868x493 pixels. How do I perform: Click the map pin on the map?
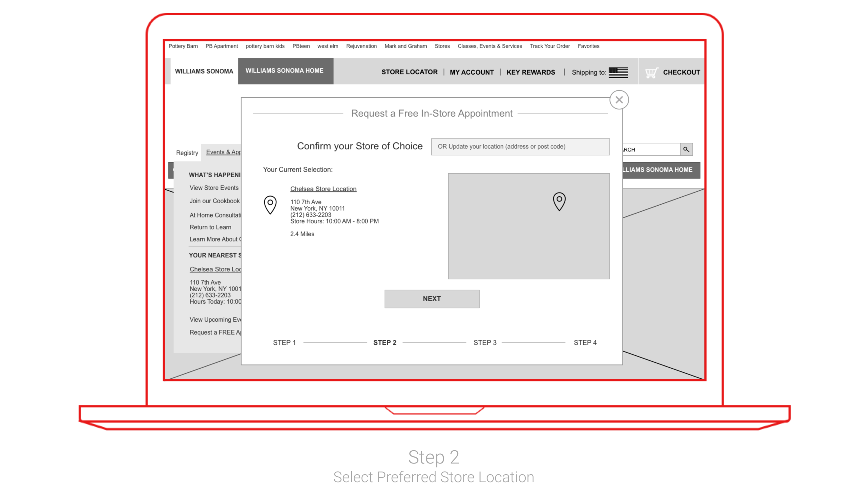point(559,201)
